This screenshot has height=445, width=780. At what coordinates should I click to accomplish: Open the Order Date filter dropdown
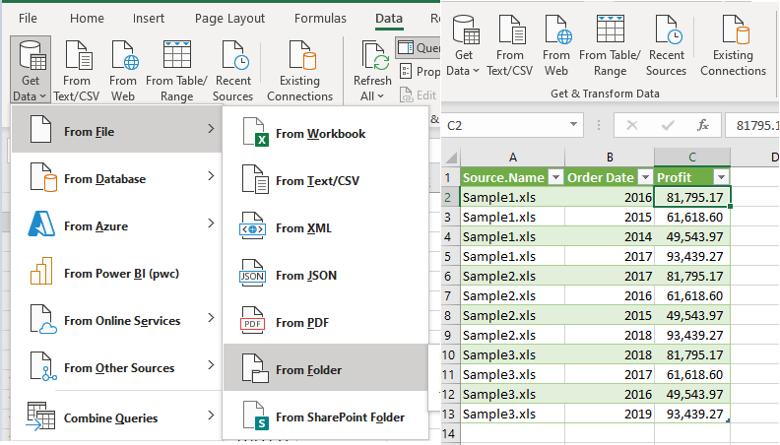645,177
